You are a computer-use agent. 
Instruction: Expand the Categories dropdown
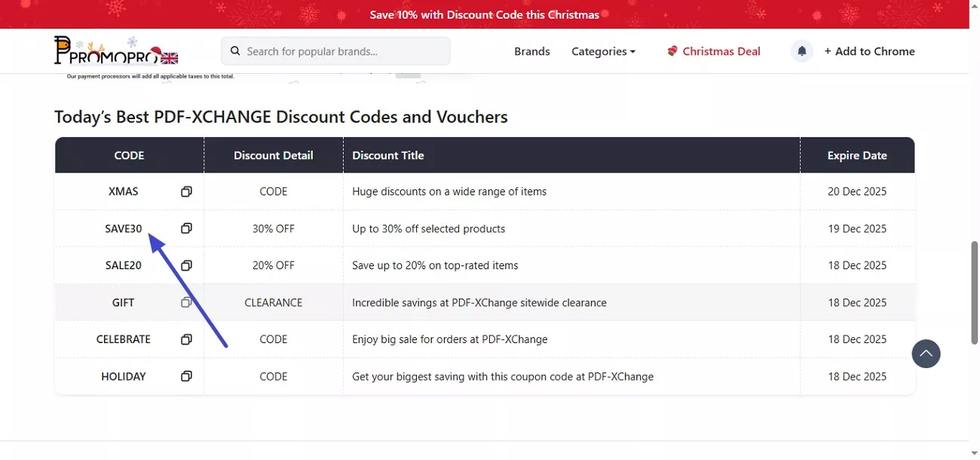point(603,51)
